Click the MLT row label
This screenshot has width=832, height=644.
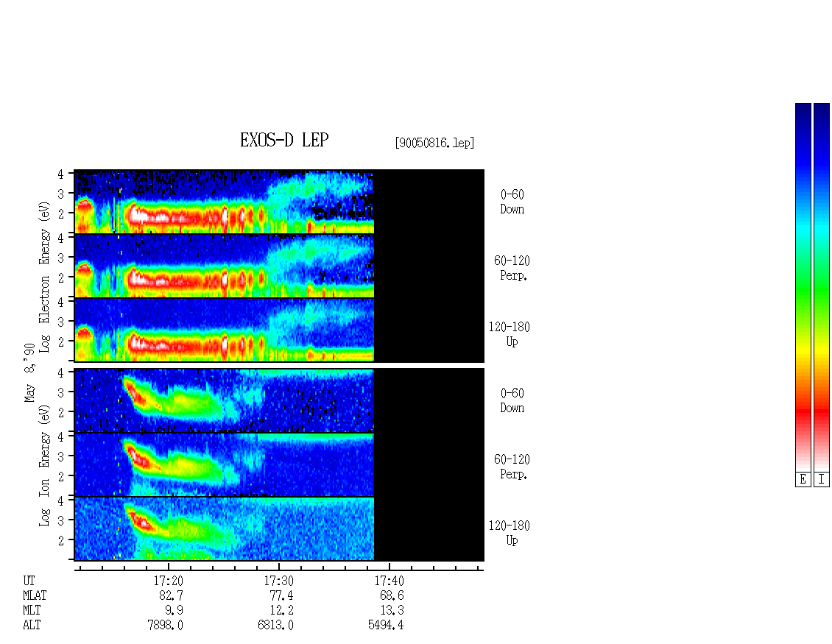(32, 611)
